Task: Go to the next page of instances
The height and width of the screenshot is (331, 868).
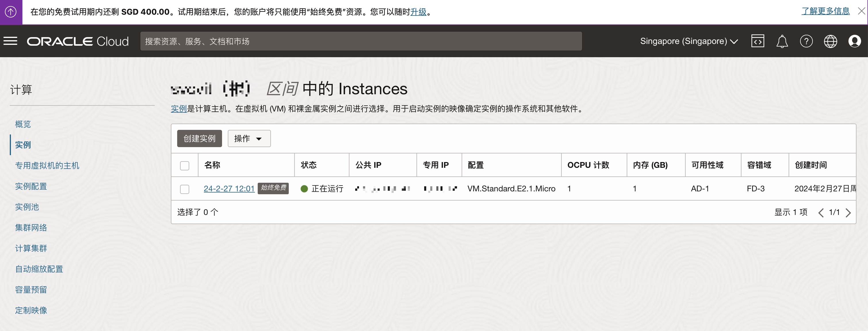Action: coord(848,212)
